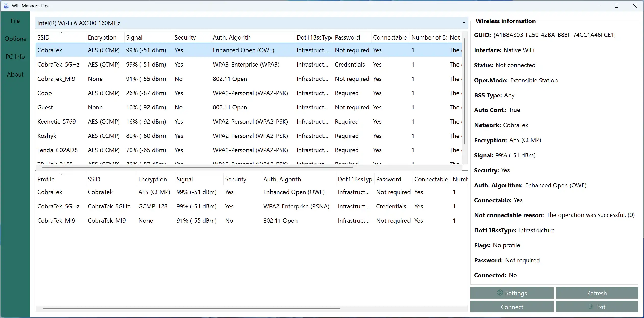Image resolution: width=644 pixels, height=318 pixels.
Task: Select the Koshyk network row
Action: (x=47, y=136)
